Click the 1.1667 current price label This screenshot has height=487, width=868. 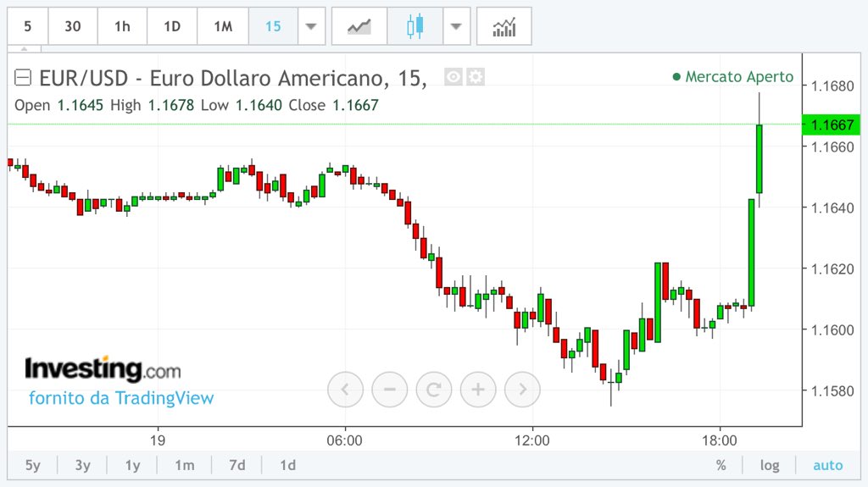pos(831,125)
